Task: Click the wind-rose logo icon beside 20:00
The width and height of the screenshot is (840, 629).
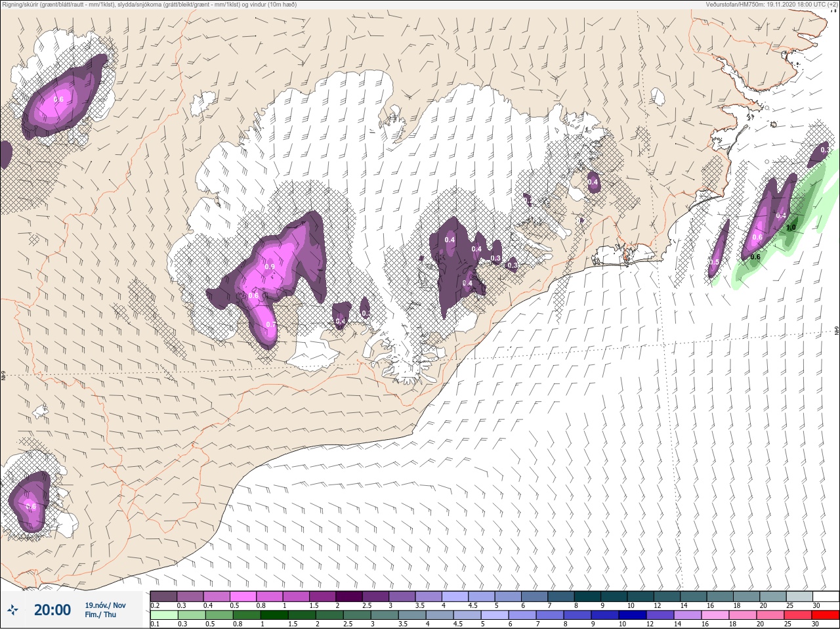Action: point(12,610)
